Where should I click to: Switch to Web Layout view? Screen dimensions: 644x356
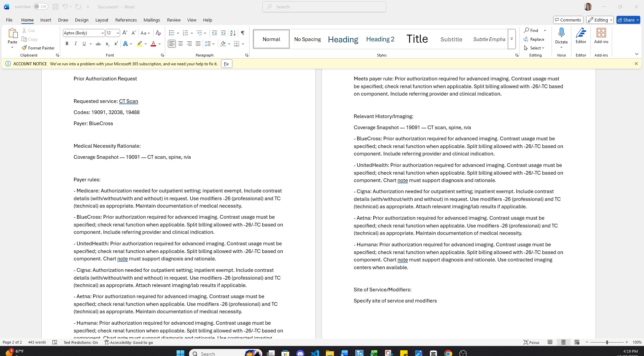(577, 342)
